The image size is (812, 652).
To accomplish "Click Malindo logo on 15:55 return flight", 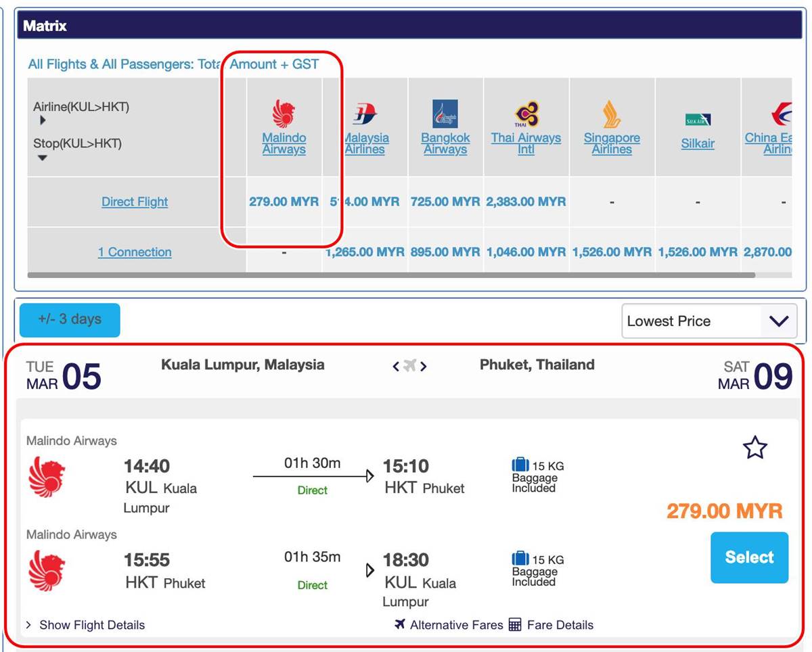I will tap(47, 570).
